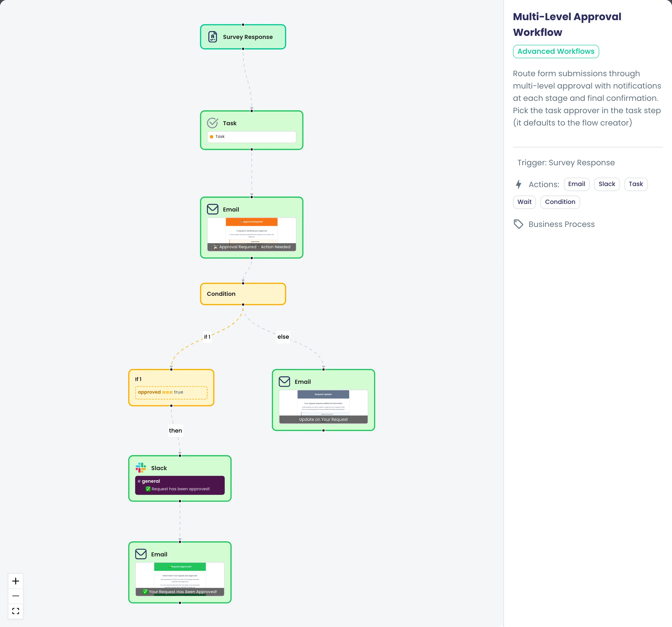Image resolution: width=672 pixels, height=627 pixels.
Task: Zoom in with the plus button
Action: pyautogui.click(x=16, y=581)
